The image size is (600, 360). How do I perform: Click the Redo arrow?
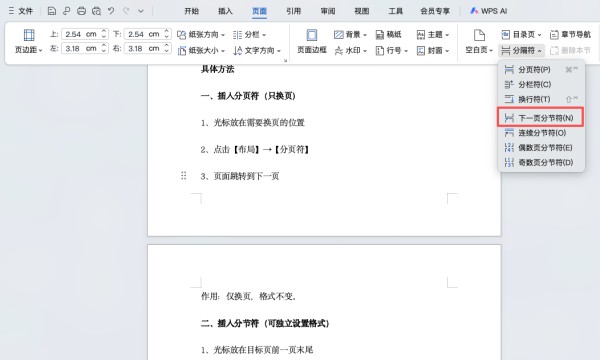coord(126,11)
